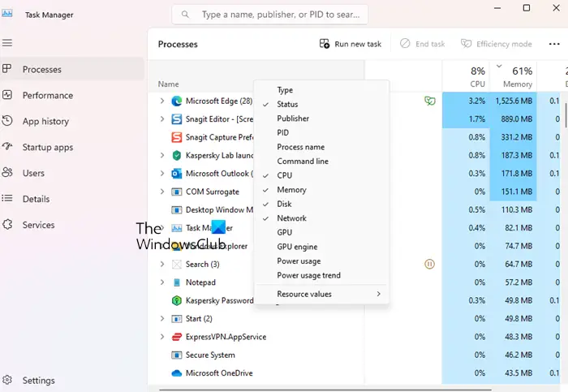Open the Startup apps page
Screen dimensions: 568x392
(x=72, y=147)
